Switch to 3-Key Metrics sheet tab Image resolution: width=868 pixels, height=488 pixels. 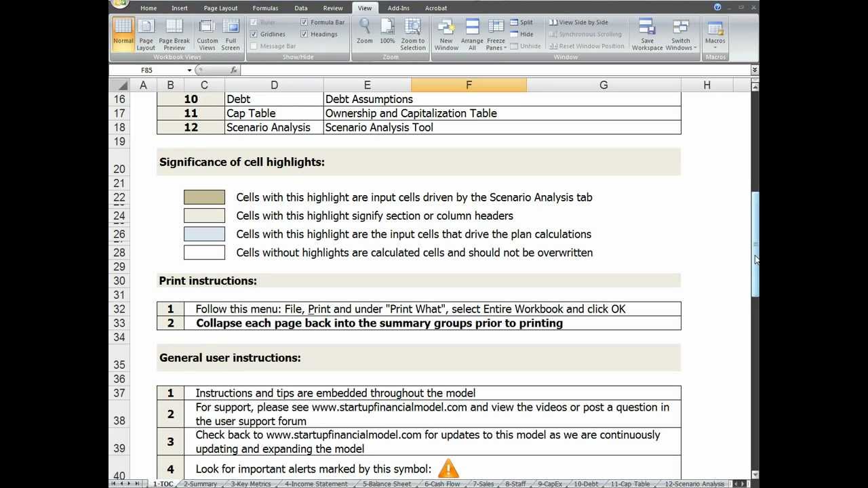251,484
